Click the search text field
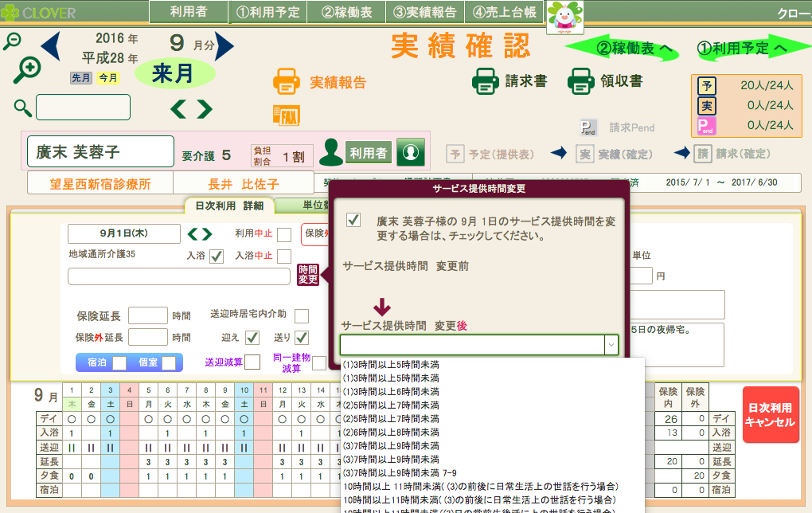 click(83, 108)
